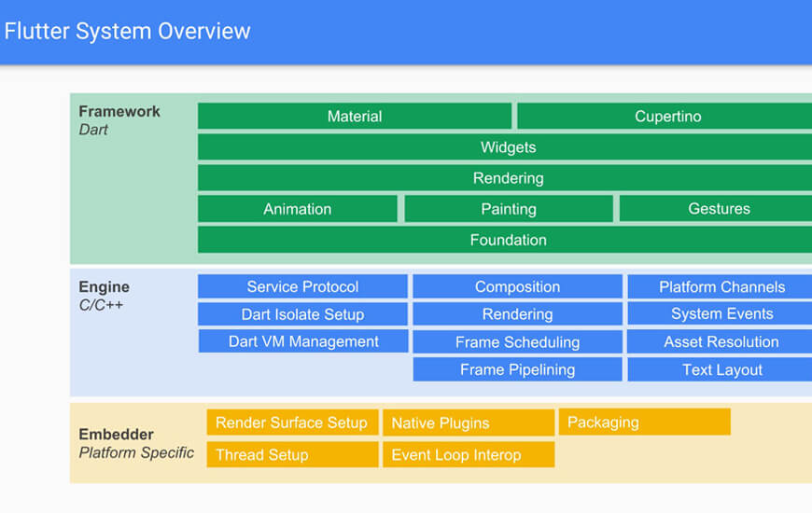The image size is (812, 513).
Task: Select the Native Plugins block
Action: tap(469, 423)
